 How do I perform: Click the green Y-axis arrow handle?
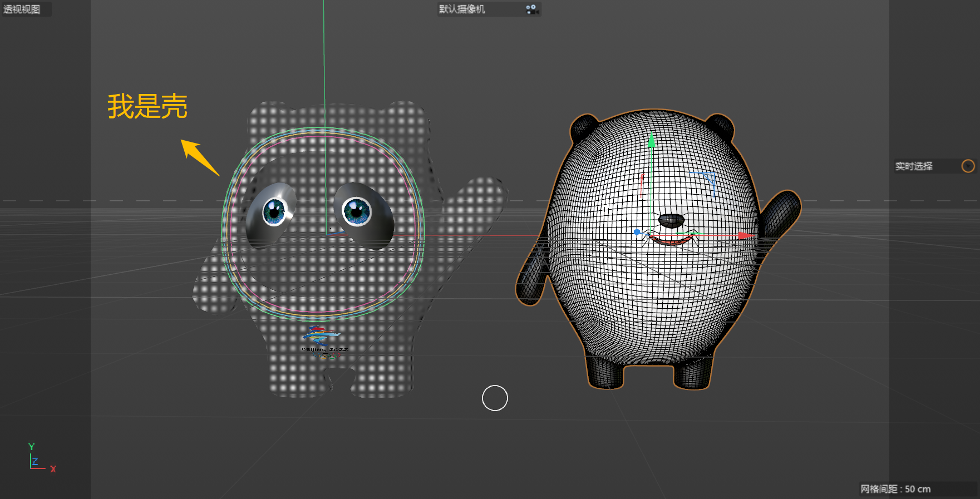(652, 140)
